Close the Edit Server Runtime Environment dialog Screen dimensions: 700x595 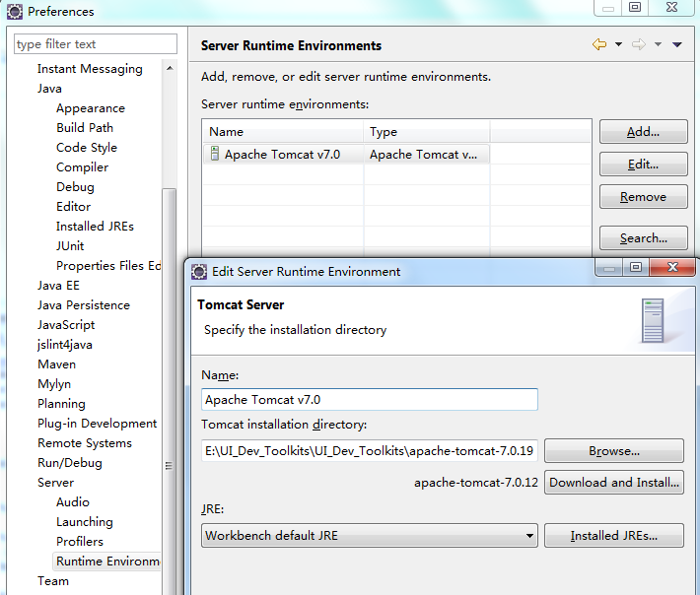[x=672, y=267]
